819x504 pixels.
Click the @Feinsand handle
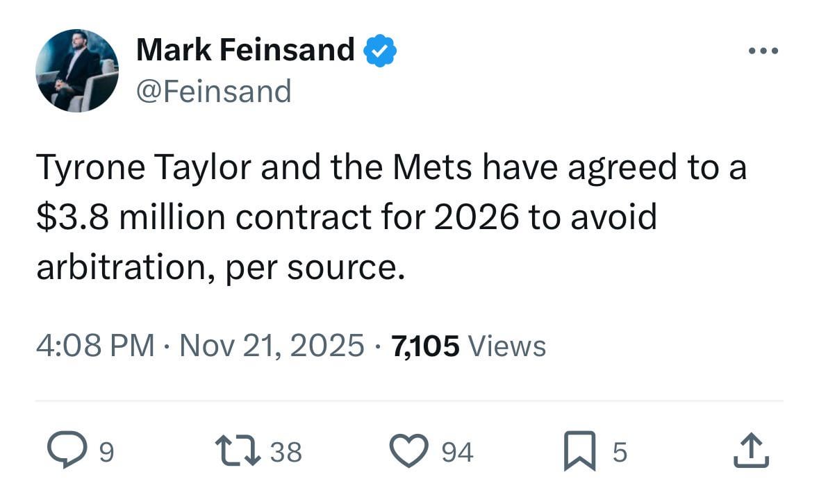tap(213, 90)
